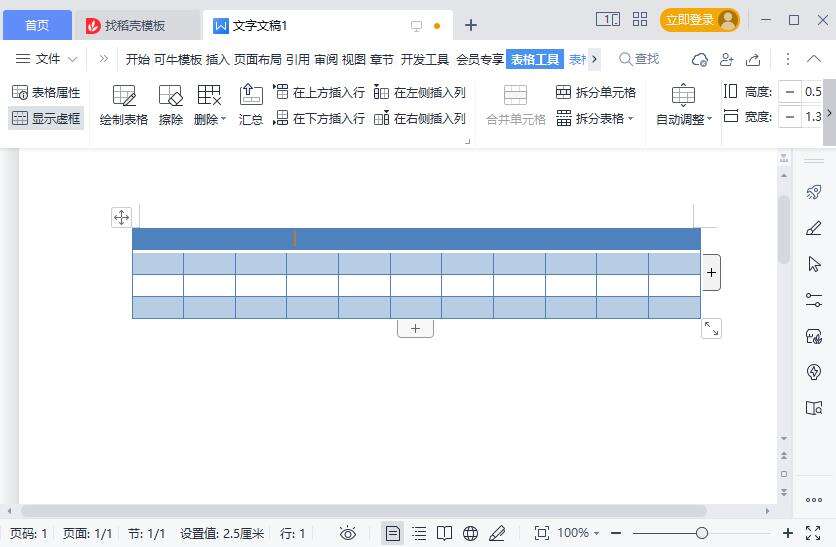The image size is (836, 547).
Task: Click the rocket icon in right sidebar
Action: click(814, 192)
